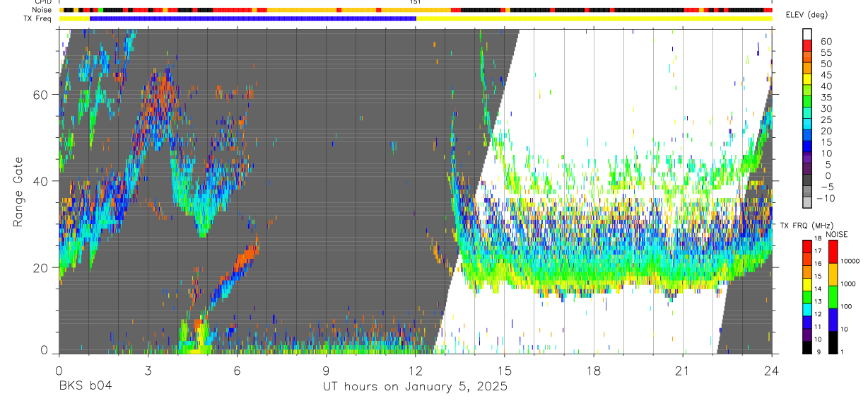Pick the yellow 14–15 MHz segment of the TX FRQ colorbar
The image size is (868, 401).
tap(807, 284)
